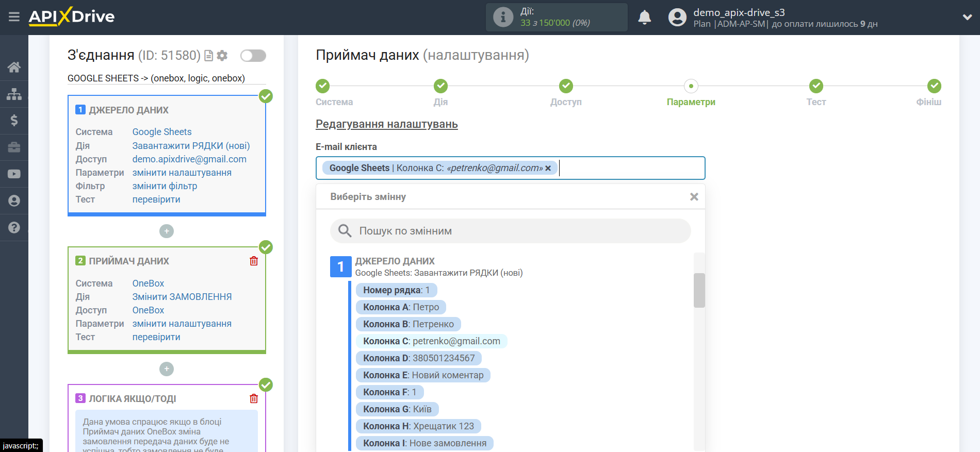Select variable Колонка G: Київ
Image resolution: width=980 pixels, height=452 pixels.
coord(397,409)
